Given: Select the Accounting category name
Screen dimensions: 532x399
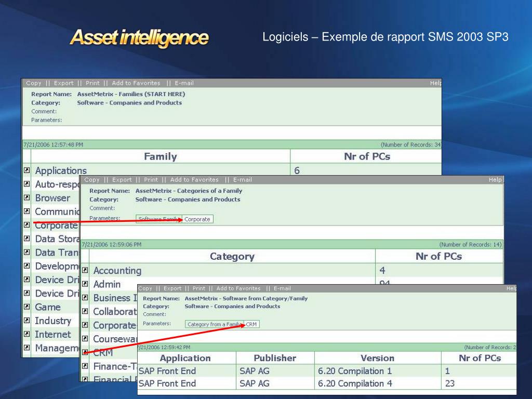Looking at the screenshot, I should (117, 270).
